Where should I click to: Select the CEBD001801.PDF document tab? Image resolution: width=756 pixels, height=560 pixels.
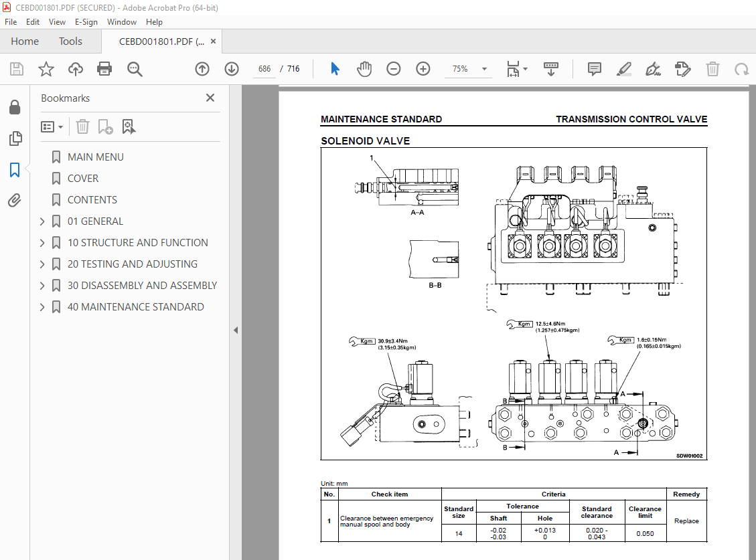point(161,41)
